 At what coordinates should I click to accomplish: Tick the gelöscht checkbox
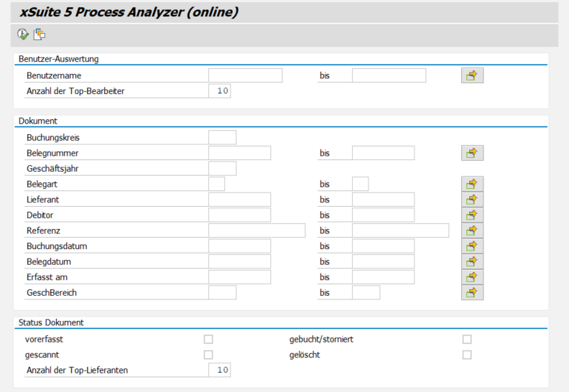coord(467,355)
